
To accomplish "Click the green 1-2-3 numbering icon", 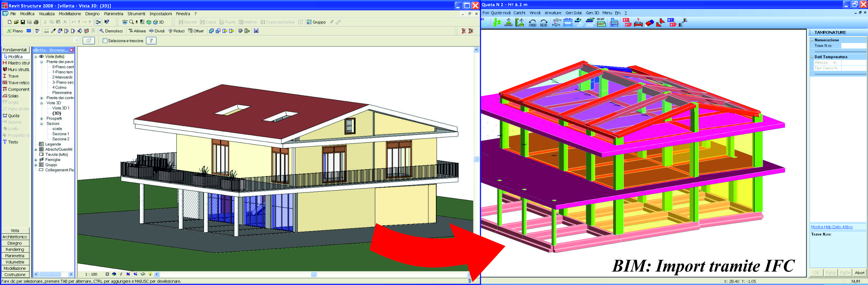I will point(497,23).
